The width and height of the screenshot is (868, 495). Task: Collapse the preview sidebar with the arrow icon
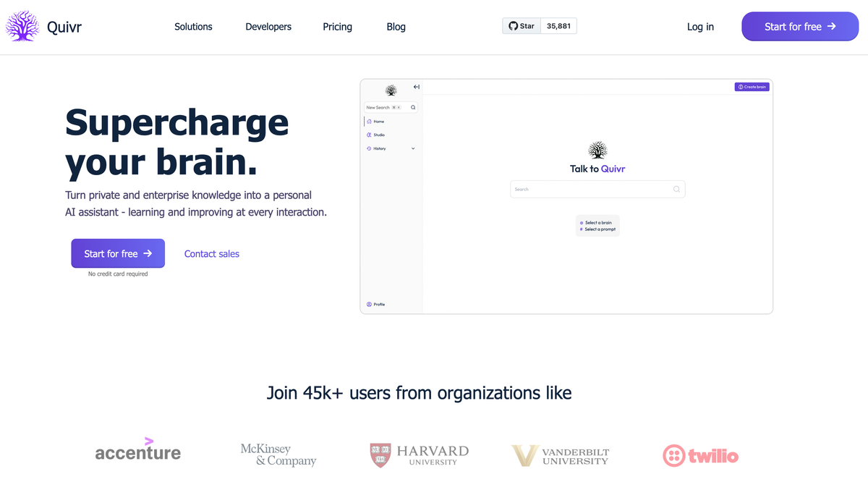click(417, 87)
